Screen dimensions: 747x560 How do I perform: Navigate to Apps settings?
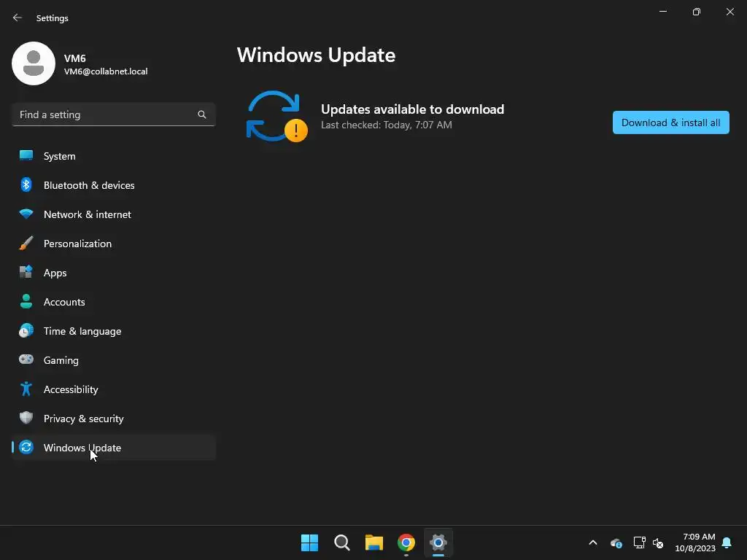pos(113,273)
